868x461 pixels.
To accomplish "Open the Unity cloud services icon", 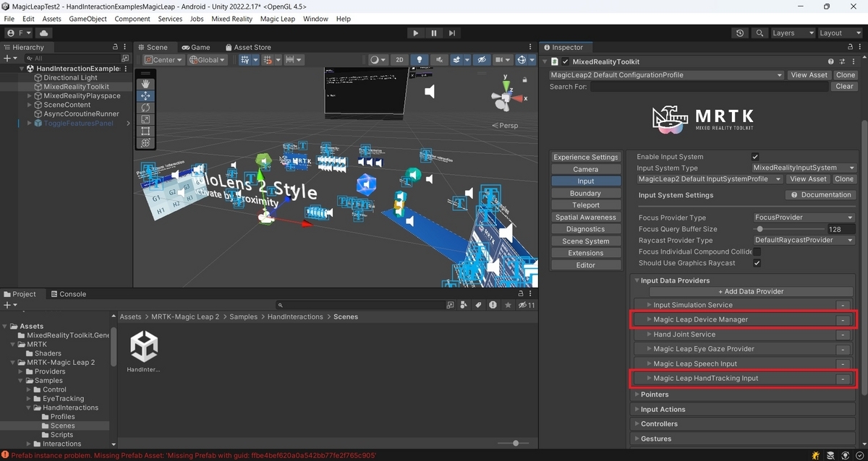I will point(44,33).
